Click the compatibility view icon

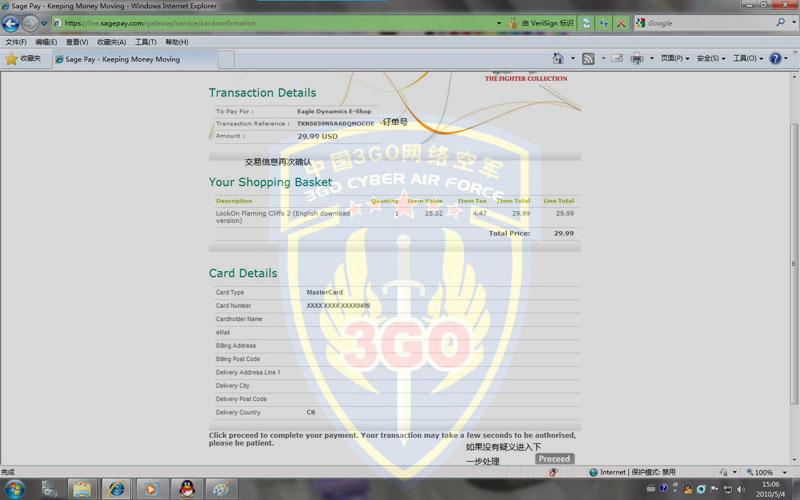pyautogui.click(x=586, y=23)
